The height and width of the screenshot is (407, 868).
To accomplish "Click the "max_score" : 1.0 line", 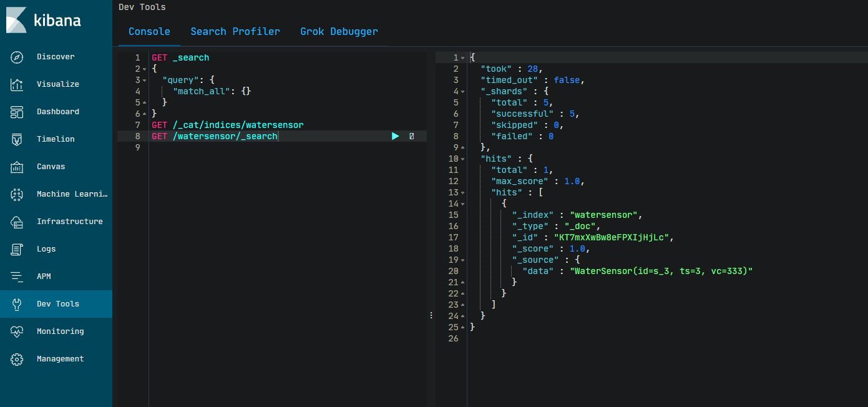I will [x=538, y=181].
